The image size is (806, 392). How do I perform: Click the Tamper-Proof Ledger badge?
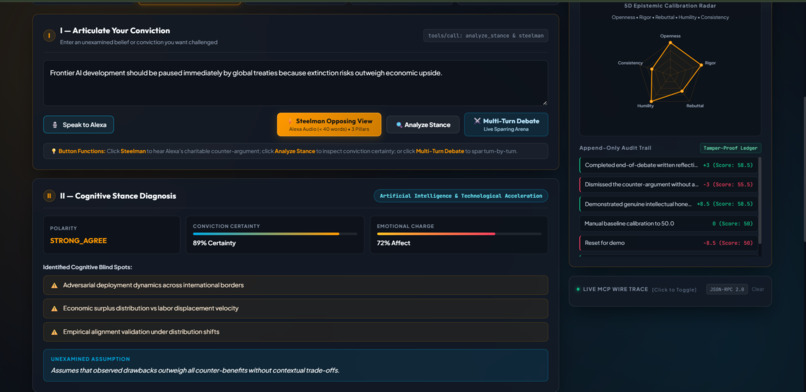pos(730,148)
